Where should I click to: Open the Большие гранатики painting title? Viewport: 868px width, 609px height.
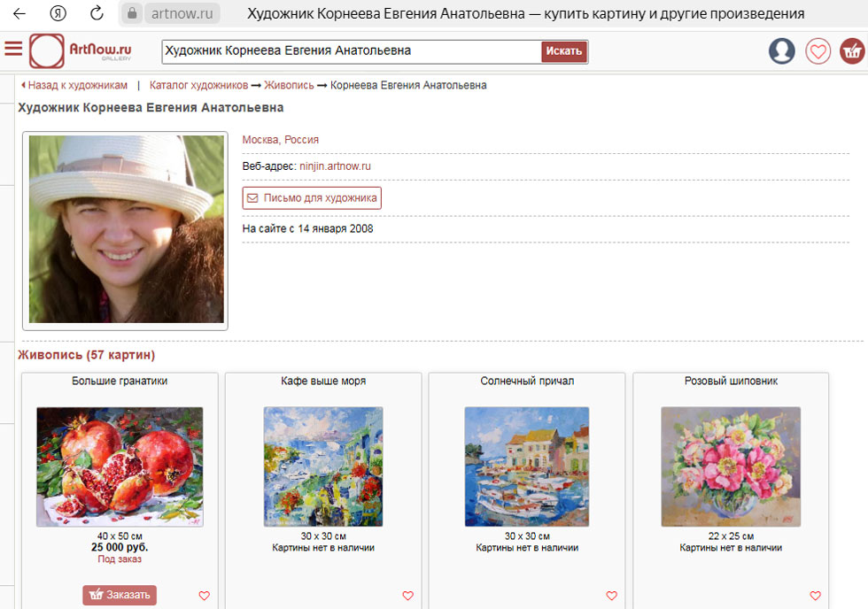click(x=120, y=381)
